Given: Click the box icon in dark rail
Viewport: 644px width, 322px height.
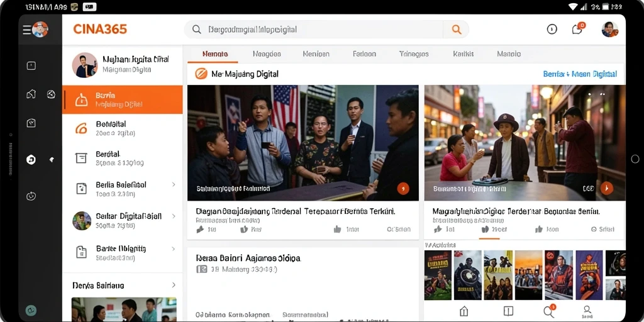Looking at the screenshot, I should [31, 123].
